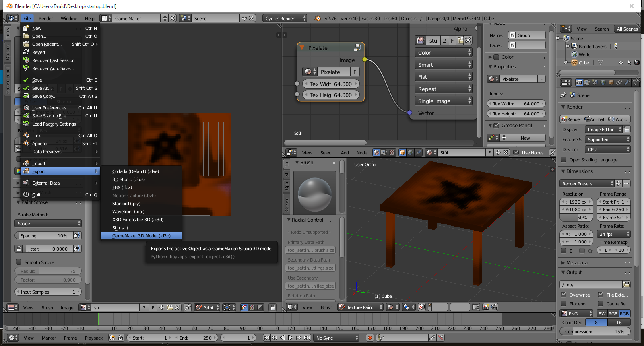
Task: Enable the Cache Result checkbox
Action: [601, 304]
